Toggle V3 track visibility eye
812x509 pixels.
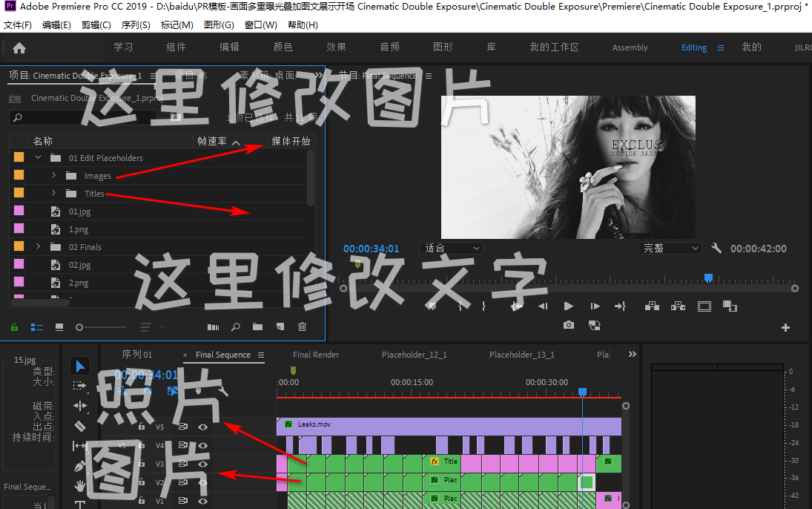click(203, 464)
